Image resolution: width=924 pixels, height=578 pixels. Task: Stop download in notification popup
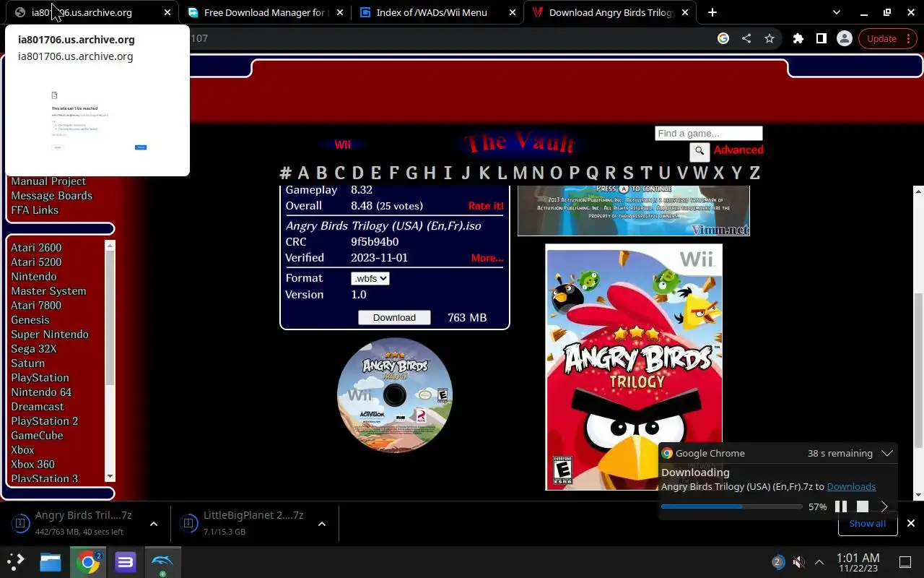tap(863, 506)
